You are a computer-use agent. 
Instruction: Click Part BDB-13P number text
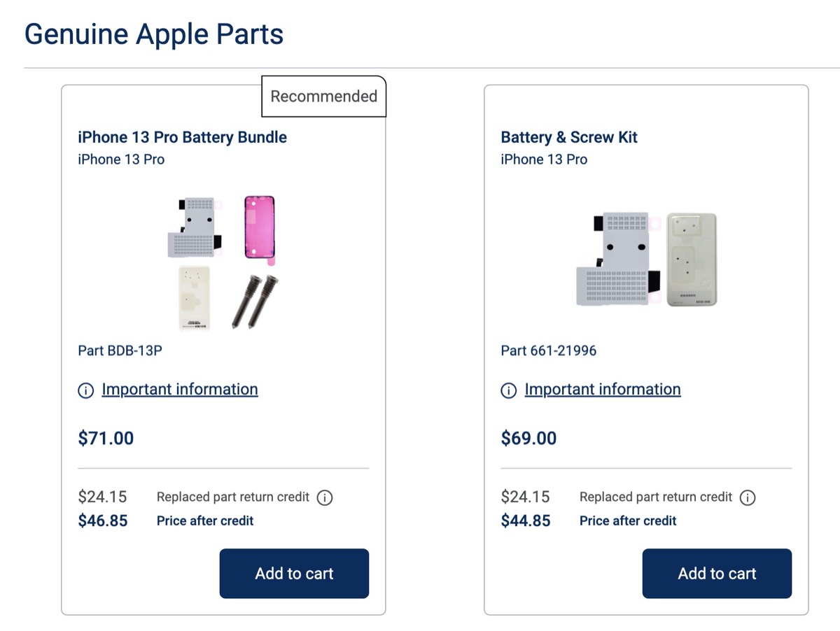click(x=120, y=350)
